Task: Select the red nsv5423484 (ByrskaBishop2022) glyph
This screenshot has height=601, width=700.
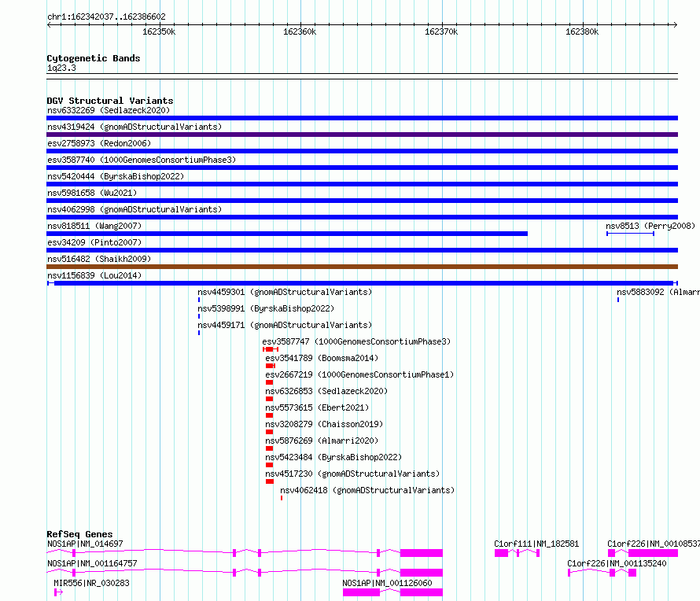Action: (x=269, y=465)
